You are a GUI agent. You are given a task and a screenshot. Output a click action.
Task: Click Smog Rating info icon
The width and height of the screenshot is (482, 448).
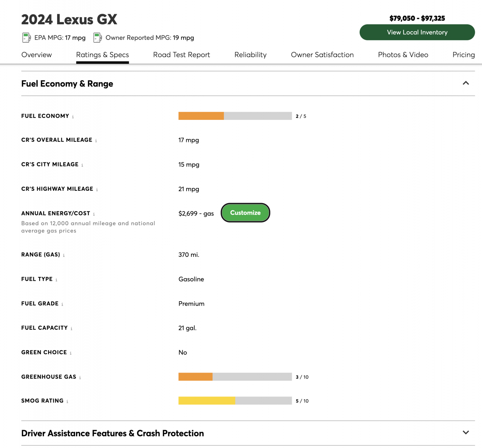click(67, 401)
